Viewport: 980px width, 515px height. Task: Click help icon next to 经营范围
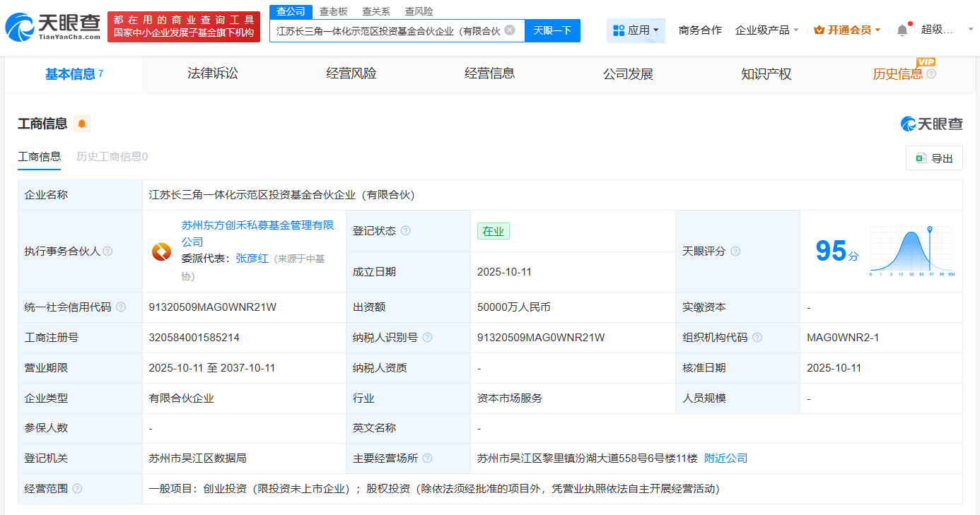click(76, 488)
